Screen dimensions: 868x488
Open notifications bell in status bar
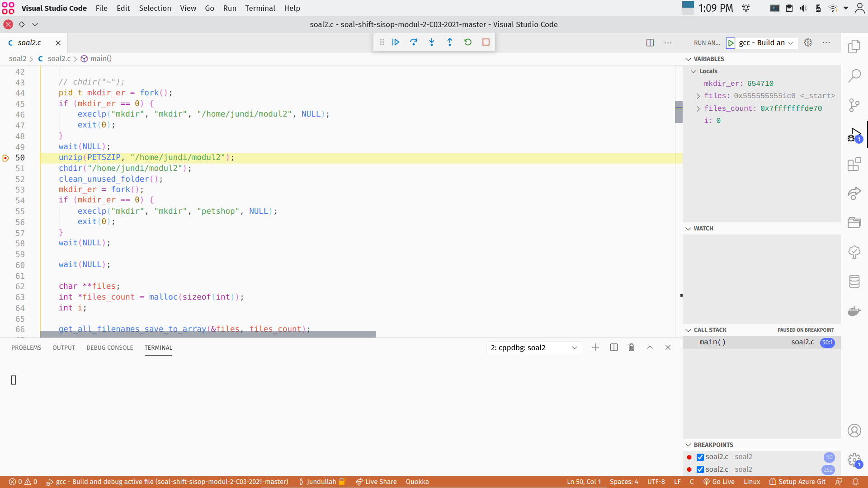[855, 482]
